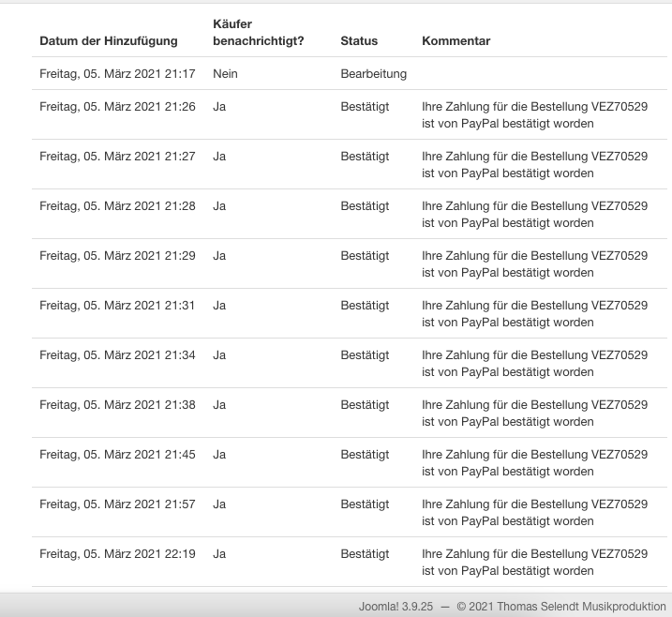Click the "Bestätigt" status in the 21:27 row

tap(365, 157)
